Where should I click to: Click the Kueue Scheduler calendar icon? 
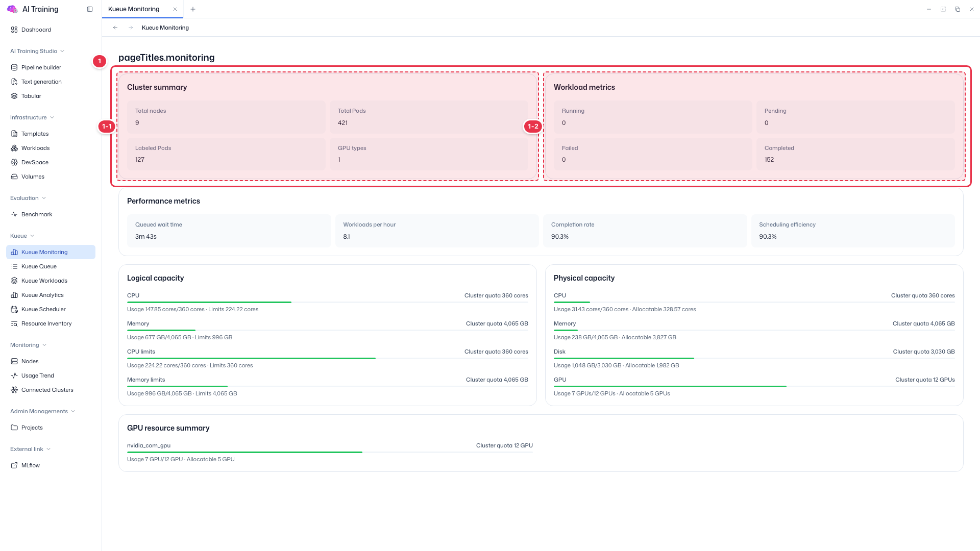pos(14,309)
